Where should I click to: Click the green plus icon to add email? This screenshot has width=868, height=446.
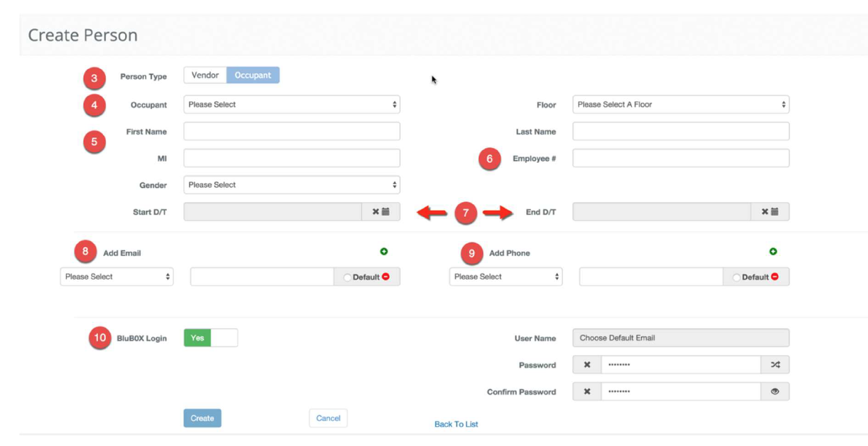[384, 252]
